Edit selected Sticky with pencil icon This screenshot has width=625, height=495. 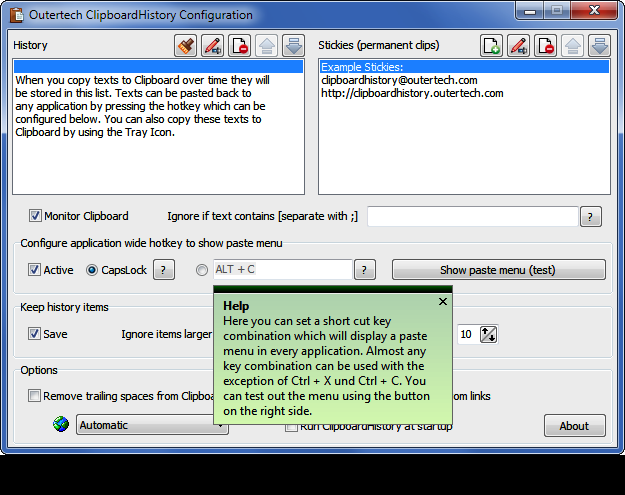[x=519, y=45]
